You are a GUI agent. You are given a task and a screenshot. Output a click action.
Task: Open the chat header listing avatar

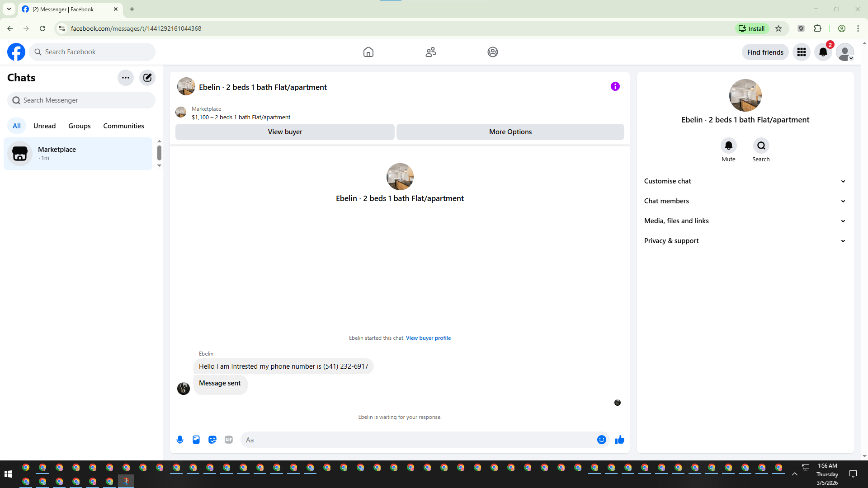pyautogui.click(x=186, y=86)
